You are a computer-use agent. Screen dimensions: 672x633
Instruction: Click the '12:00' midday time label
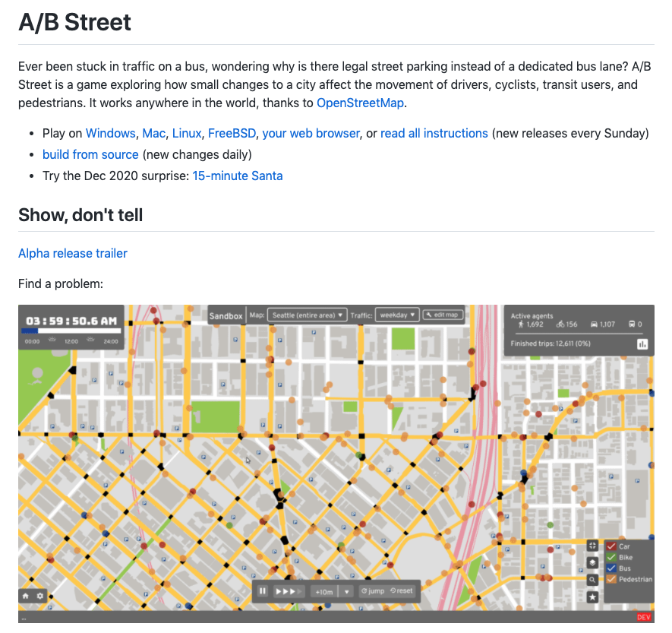[71, 342]
